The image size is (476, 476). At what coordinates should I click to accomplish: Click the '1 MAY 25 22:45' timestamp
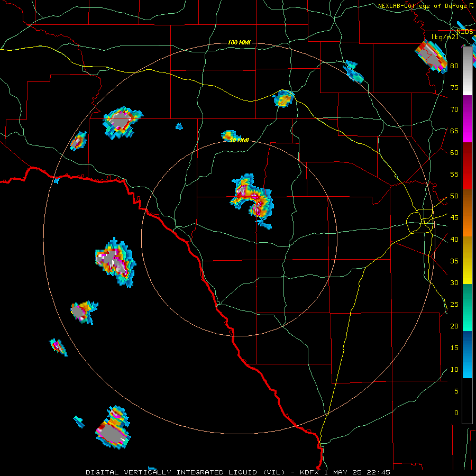tap(357, 472)
